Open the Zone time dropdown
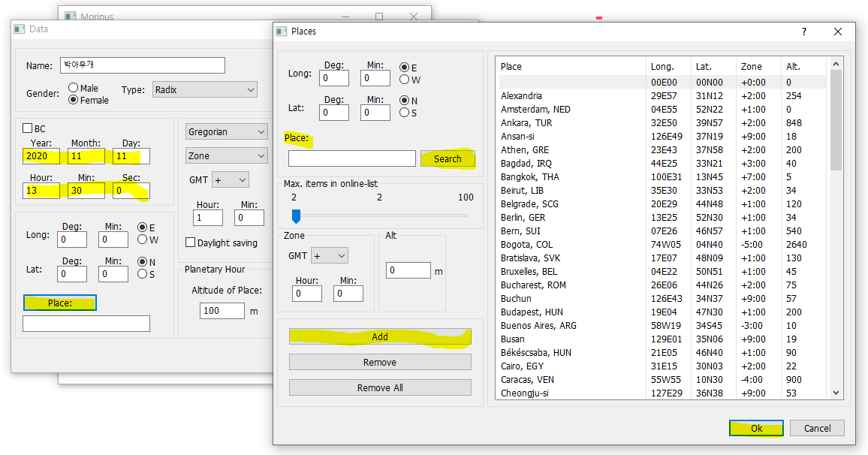Screen dimensions: 868x455 tap(226, 156)
